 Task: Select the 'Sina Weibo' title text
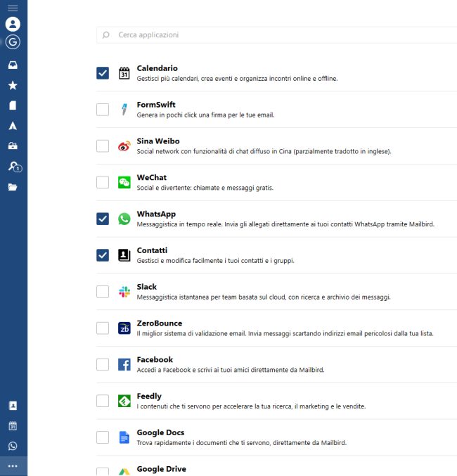tap(158, 141)
